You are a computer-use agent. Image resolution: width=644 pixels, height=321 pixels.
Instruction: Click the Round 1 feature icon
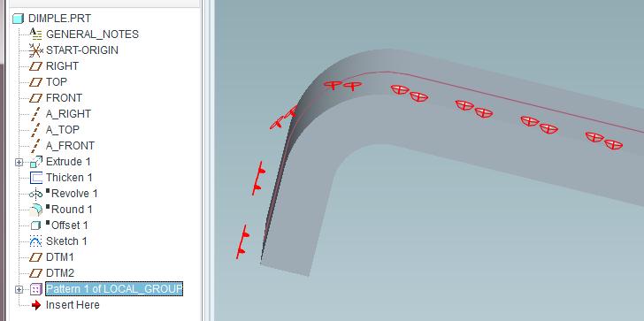point(36,210)
